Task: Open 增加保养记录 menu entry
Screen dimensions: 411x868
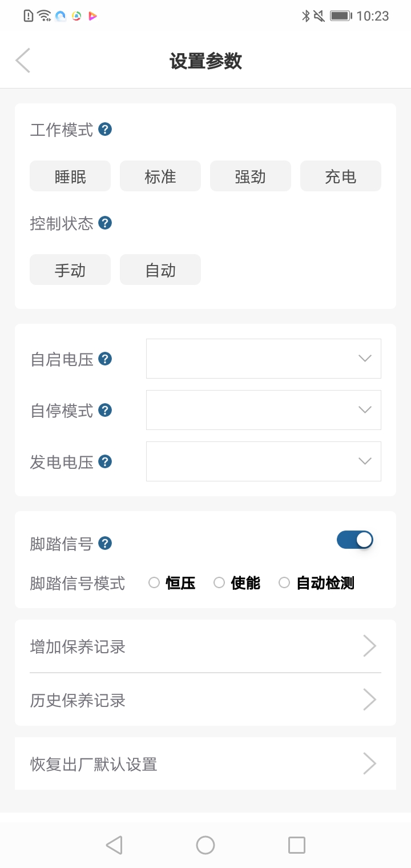Action: pos(205,646)
